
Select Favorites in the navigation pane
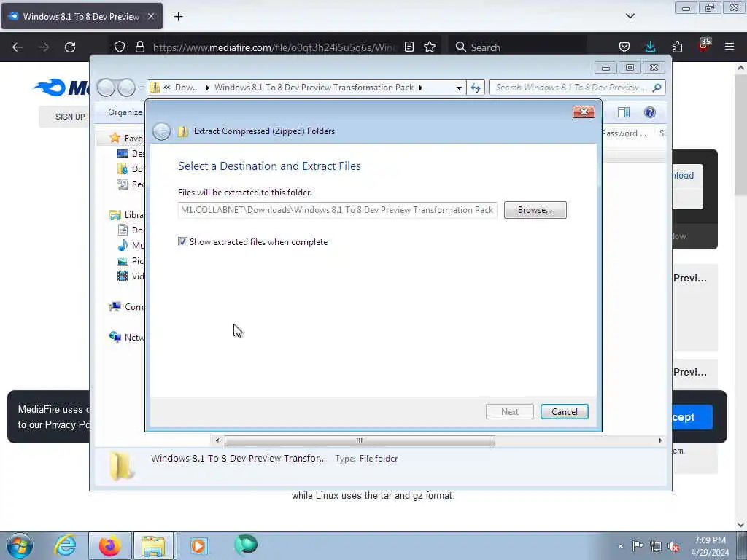[x=127, y=138]
